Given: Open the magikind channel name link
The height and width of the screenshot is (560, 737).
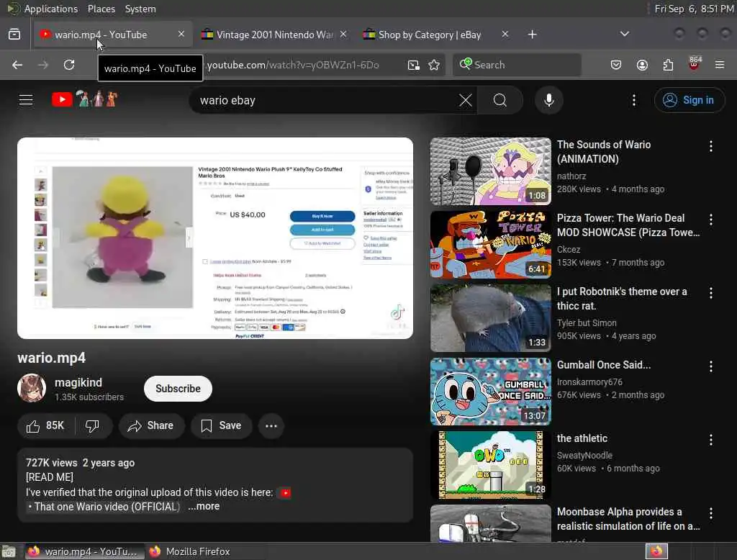Looking at the screenshot, I should point(78,382).
